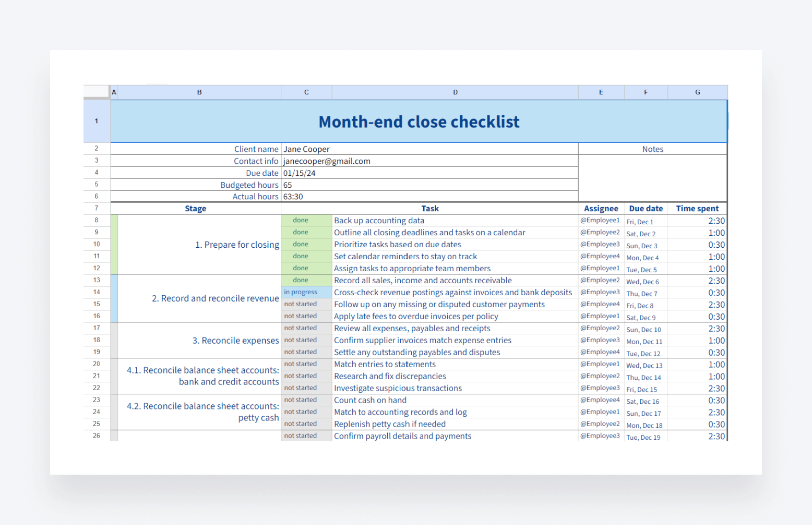Select the Time spent column heading
Screen dimensions: 812x531
point(697,209)
